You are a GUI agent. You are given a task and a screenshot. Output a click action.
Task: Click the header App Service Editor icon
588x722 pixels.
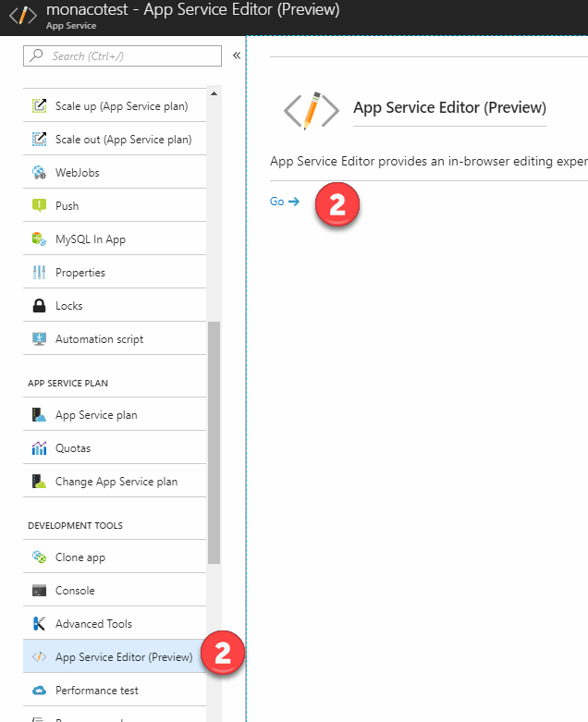point(23,16)
